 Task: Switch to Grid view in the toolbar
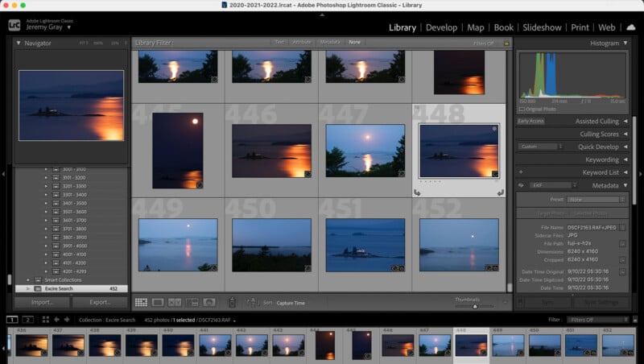(141, 302)
